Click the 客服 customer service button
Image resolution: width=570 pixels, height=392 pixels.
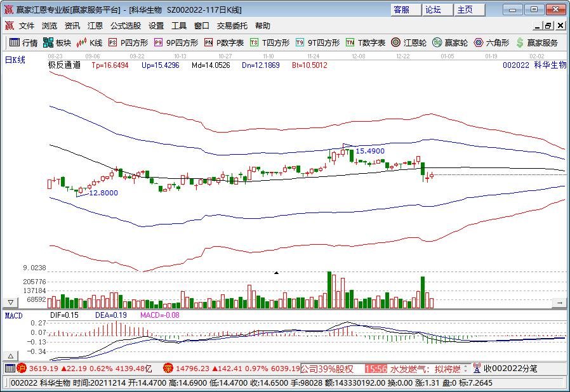pyautogui.click(x=406, y=10)
